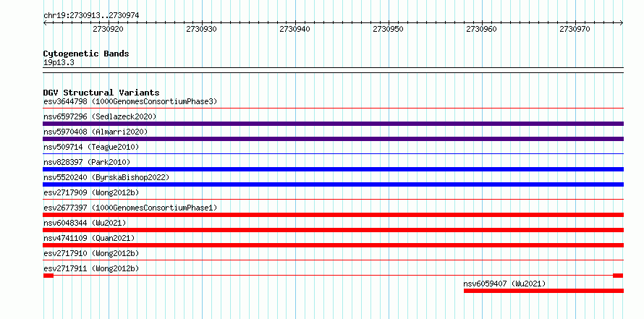Click the DGV Structural Variants track title
Viewport: 644px width, 319px height.
point(101,93)
